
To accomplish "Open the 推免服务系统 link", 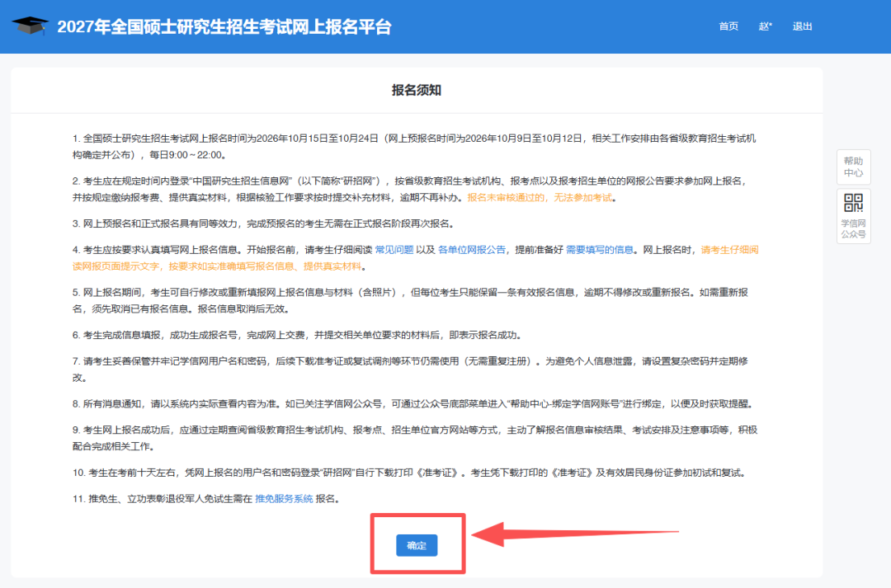I will coord(284,499).
